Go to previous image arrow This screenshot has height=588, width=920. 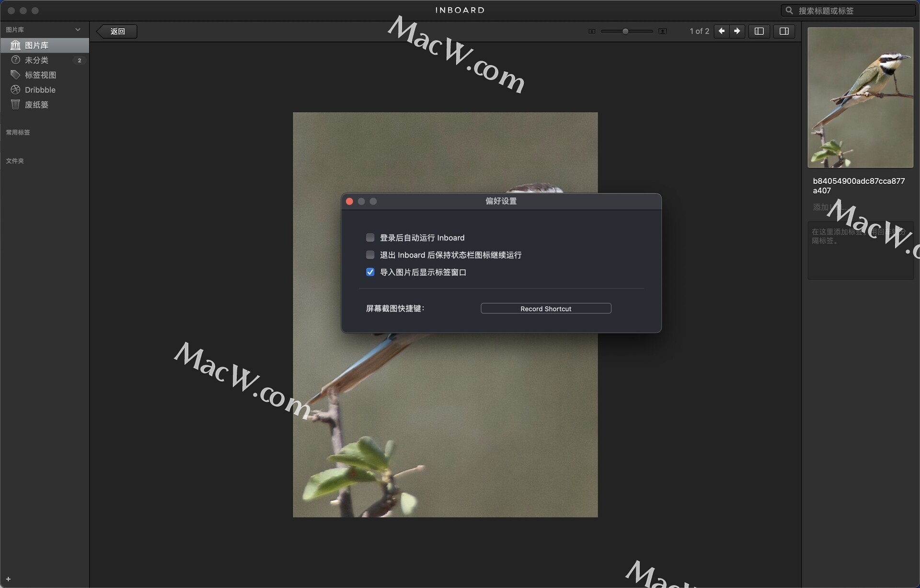pos(722,31)
